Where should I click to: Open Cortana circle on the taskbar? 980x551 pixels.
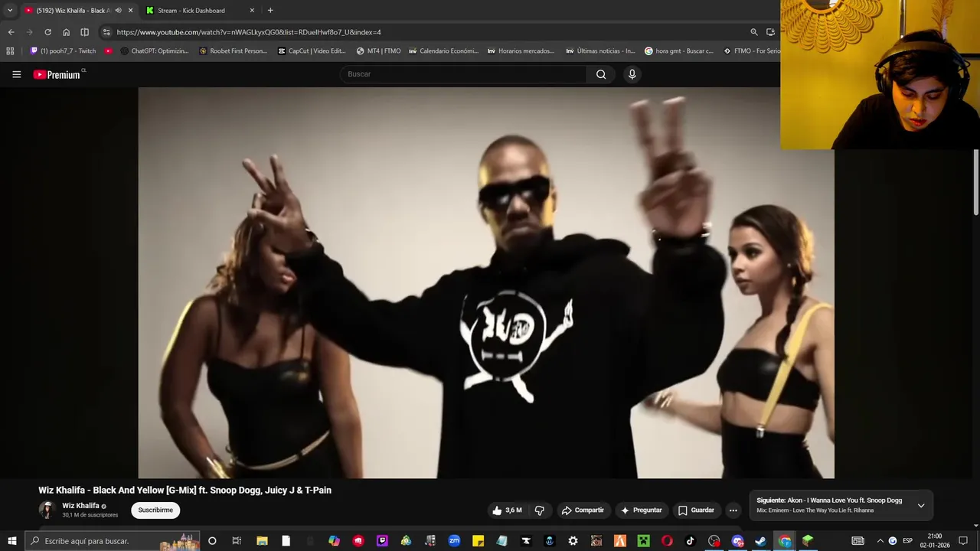(212, 541)
